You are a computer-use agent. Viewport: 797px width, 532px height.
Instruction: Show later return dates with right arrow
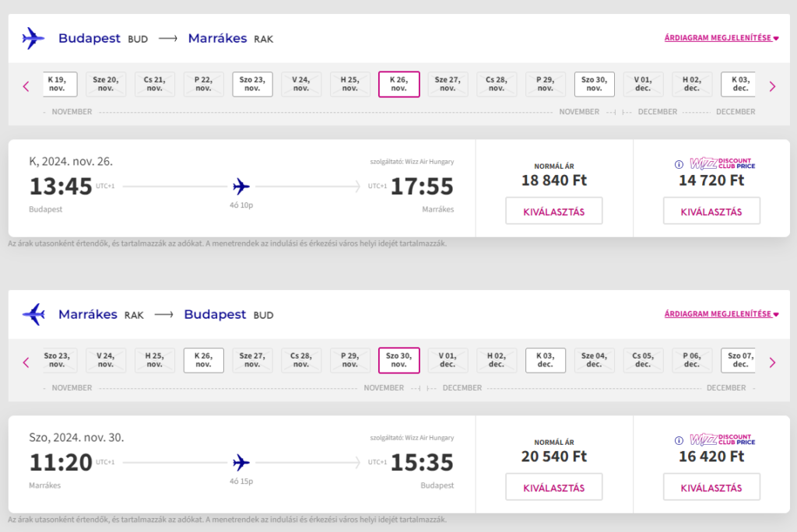coord(772,362)
